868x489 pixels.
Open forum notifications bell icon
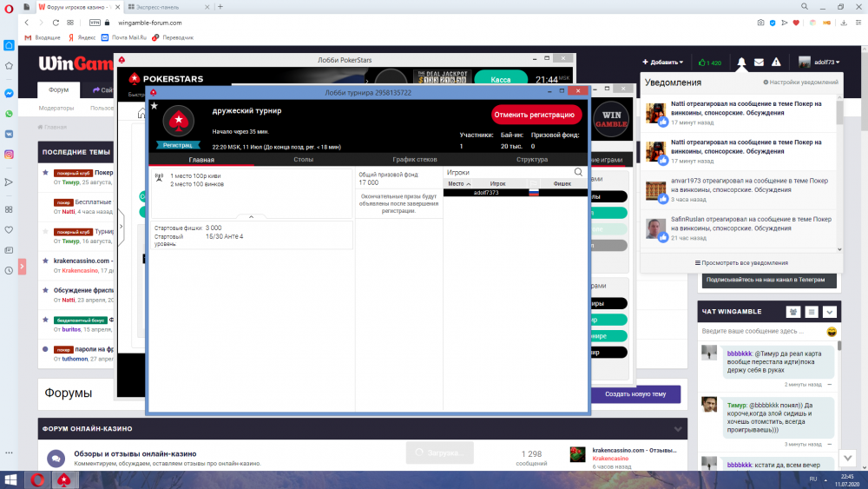[x=741, y=62]
